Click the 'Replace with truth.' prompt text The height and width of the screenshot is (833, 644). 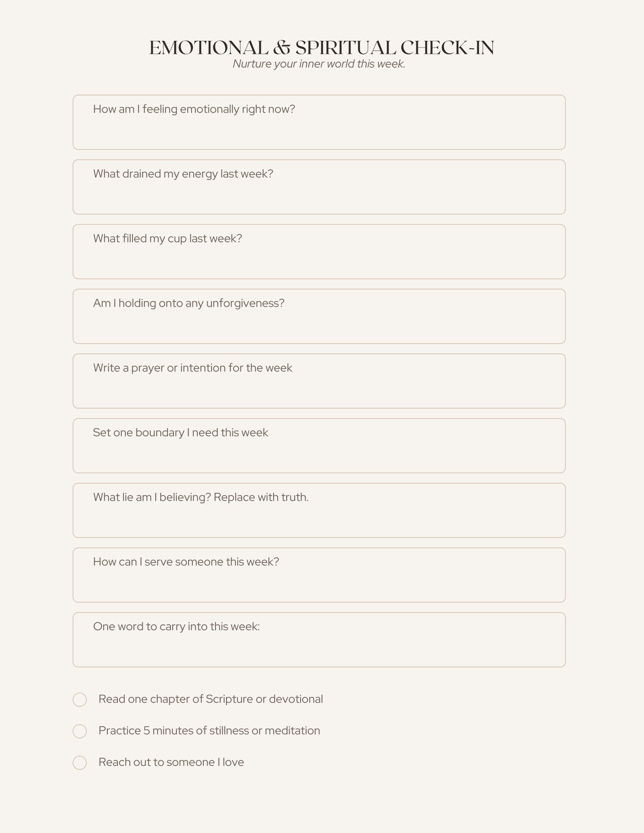261,497
